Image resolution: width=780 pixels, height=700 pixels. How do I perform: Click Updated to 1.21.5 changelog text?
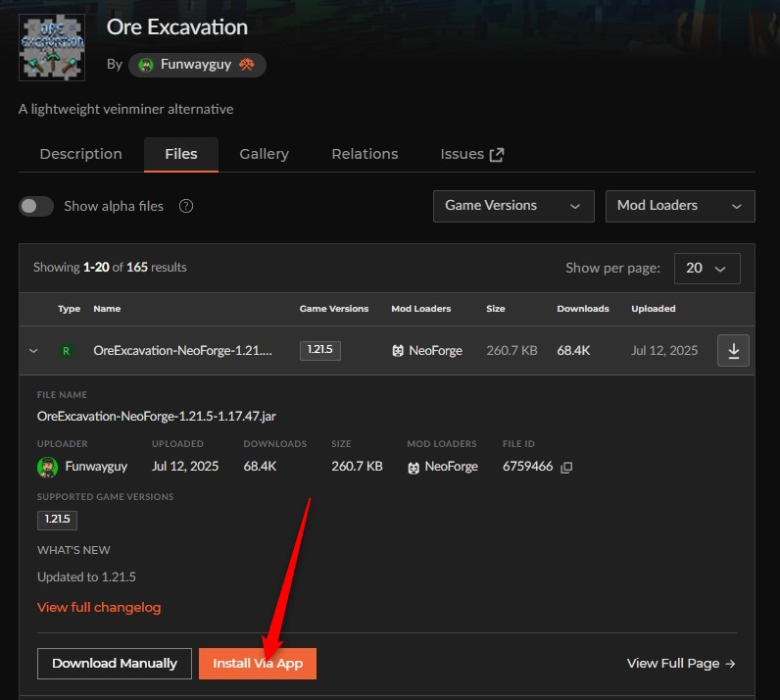coord(86,577)
